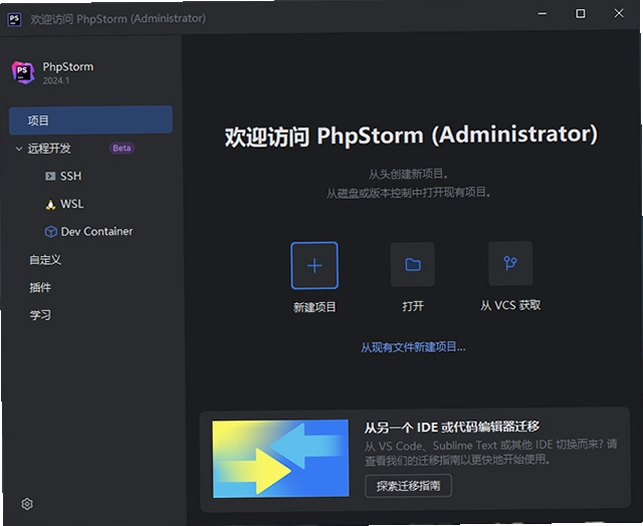Click the 探索迁移指南 button

[408, 486]
